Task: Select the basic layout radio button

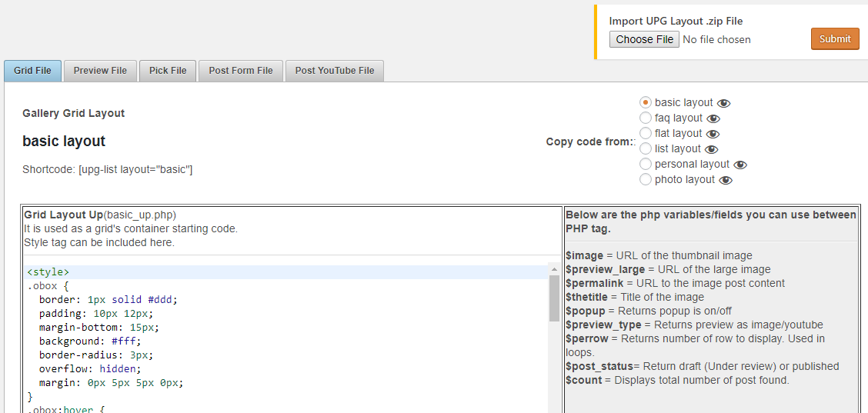Action: [646, 102]
